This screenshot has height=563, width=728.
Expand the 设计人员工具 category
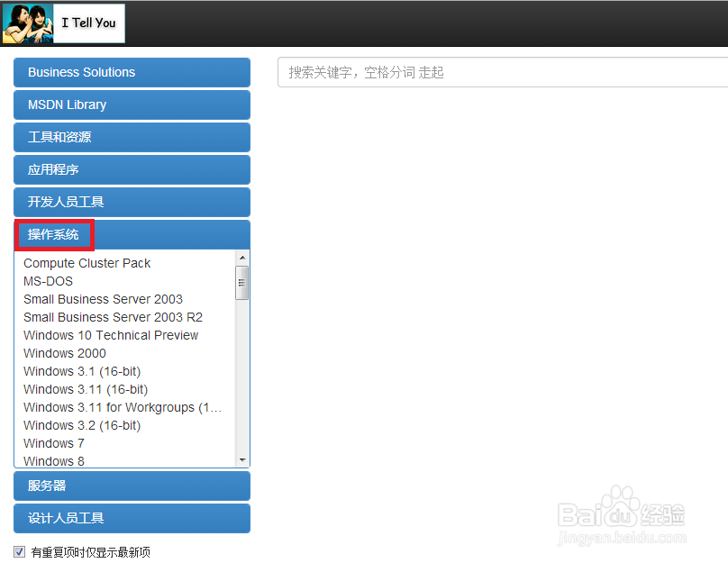coord(132,519)
